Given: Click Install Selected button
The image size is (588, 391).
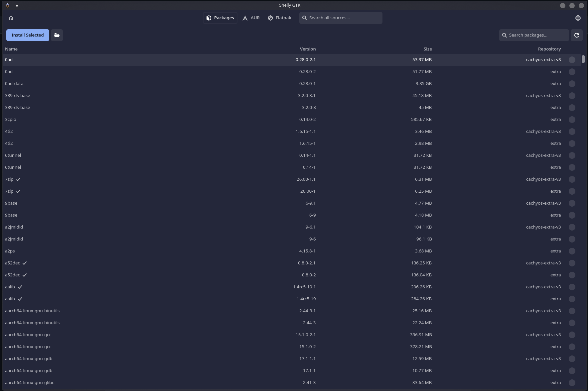Looking at the screenshot, I should coord(28,35).
